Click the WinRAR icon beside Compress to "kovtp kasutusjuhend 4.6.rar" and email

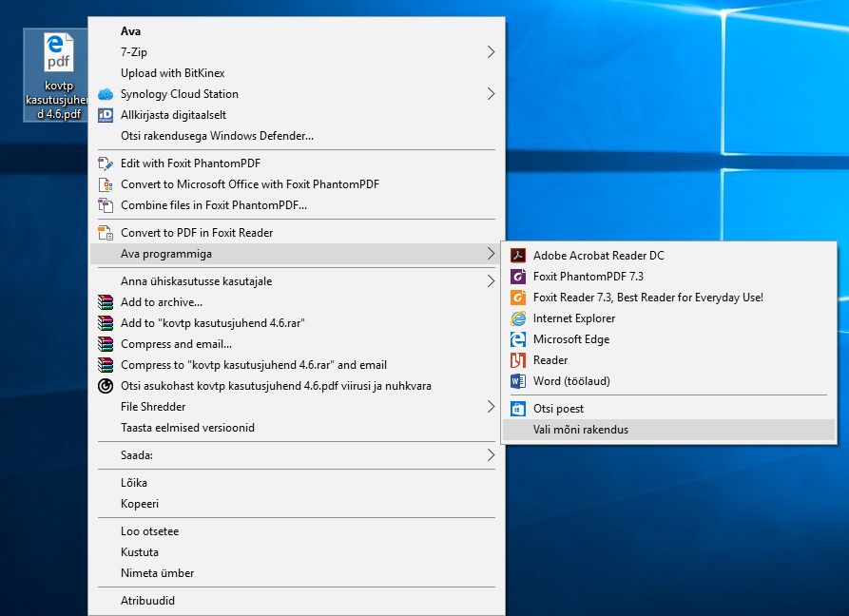point(106,365)
